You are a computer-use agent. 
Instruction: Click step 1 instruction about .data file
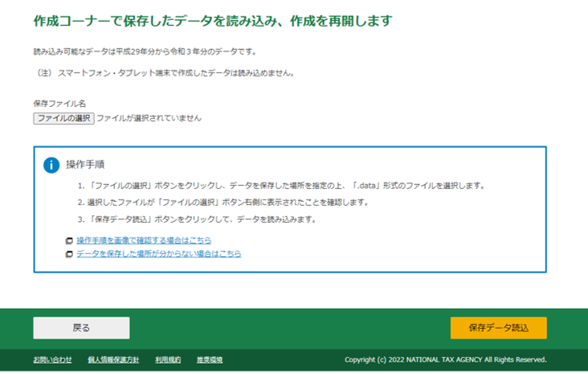281,186
